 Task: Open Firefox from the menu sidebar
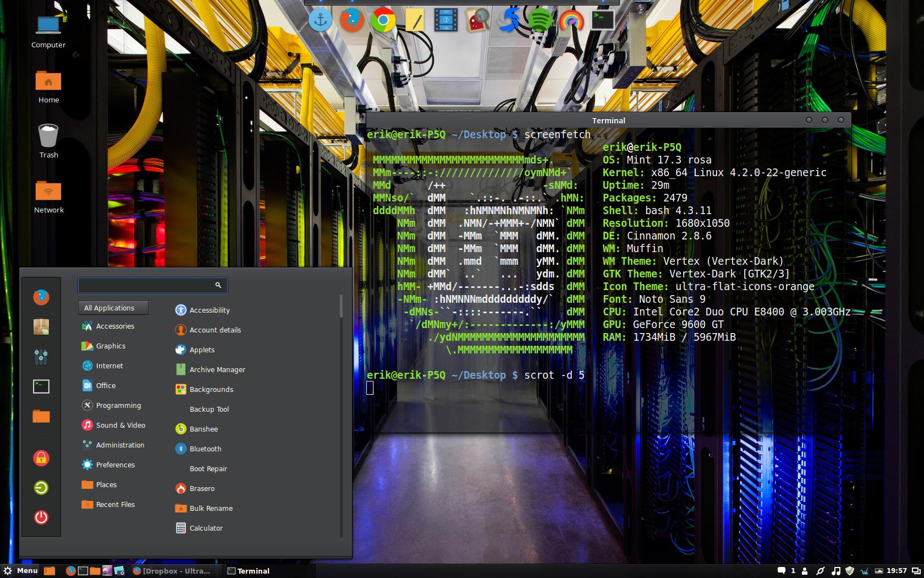tap(41, 297)
